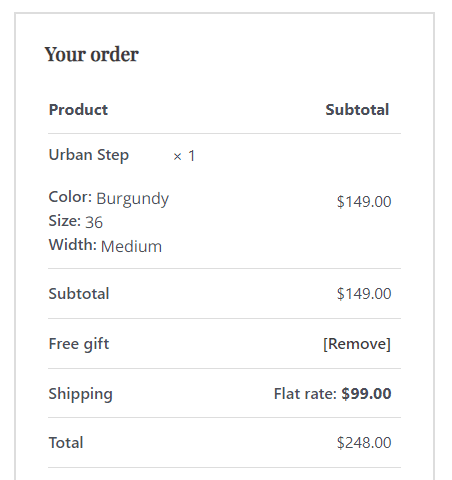Click the product price $149.00
Screen dimensions: 452x480
point(364,202)
